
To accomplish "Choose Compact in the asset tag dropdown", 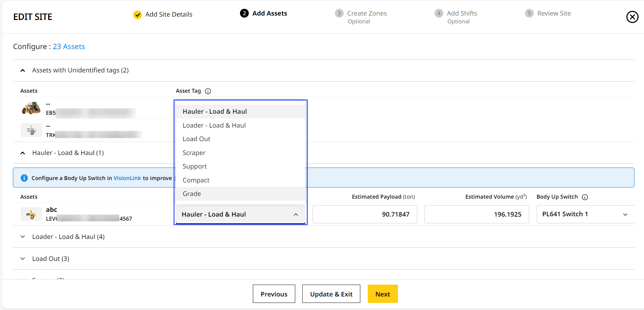I will (196, 180).
